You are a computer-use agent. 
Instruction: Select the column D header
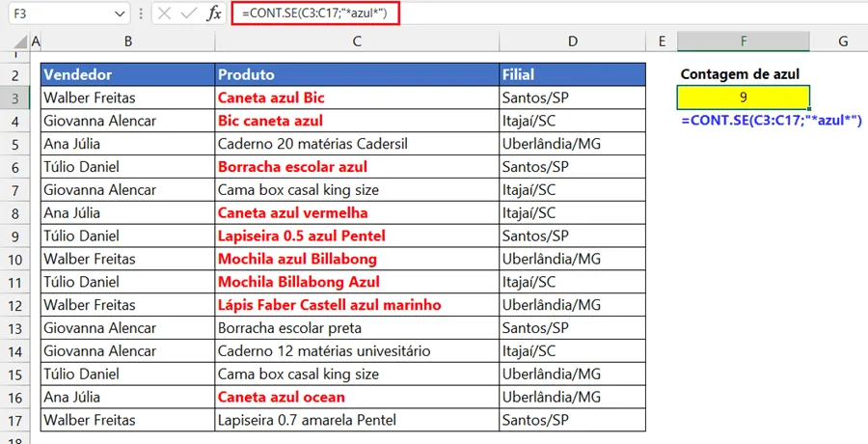572,41
